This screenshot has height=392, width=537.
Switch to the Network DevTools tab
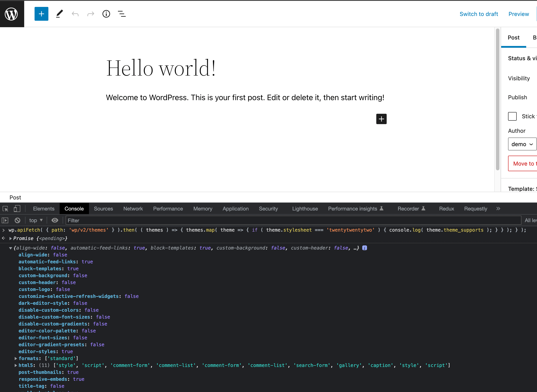tap(133, 209)
